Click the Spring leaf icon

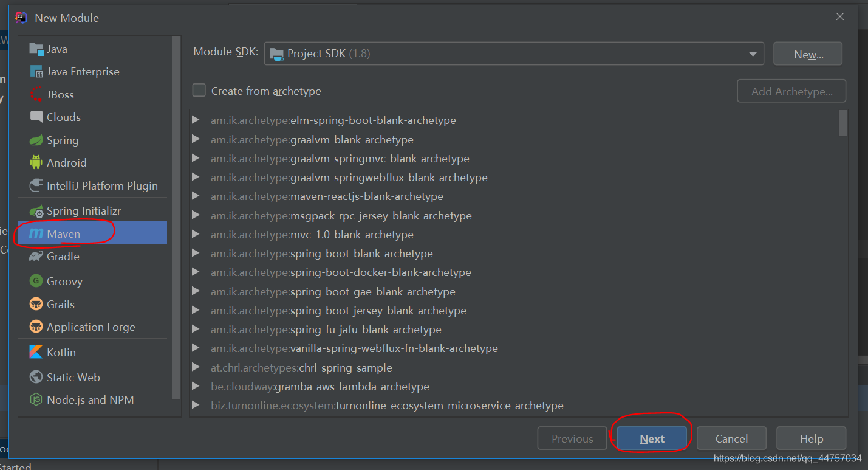[x=36, y=140]
